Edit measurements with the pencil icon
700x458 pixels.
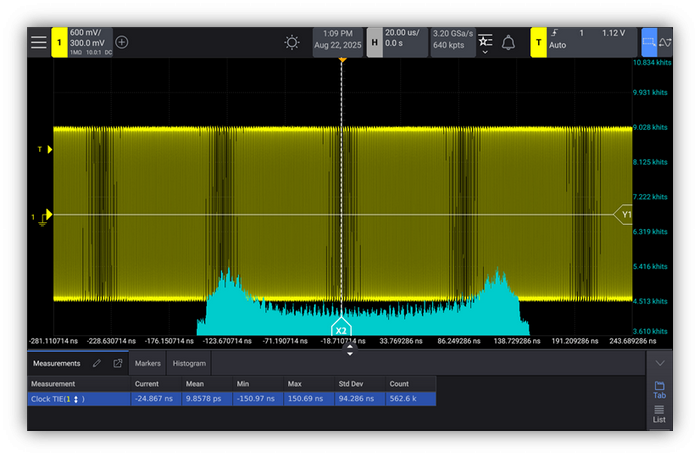click(97, 363)
